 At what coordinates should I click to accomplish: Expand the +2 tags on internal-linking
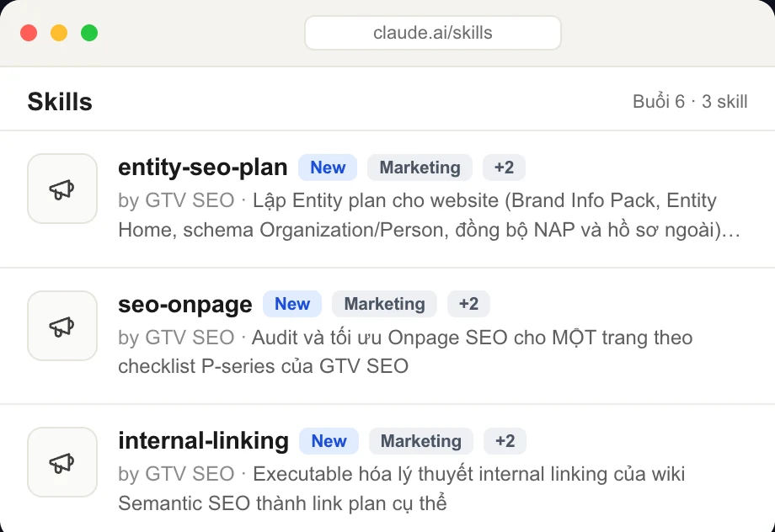[x=505, y=440]
